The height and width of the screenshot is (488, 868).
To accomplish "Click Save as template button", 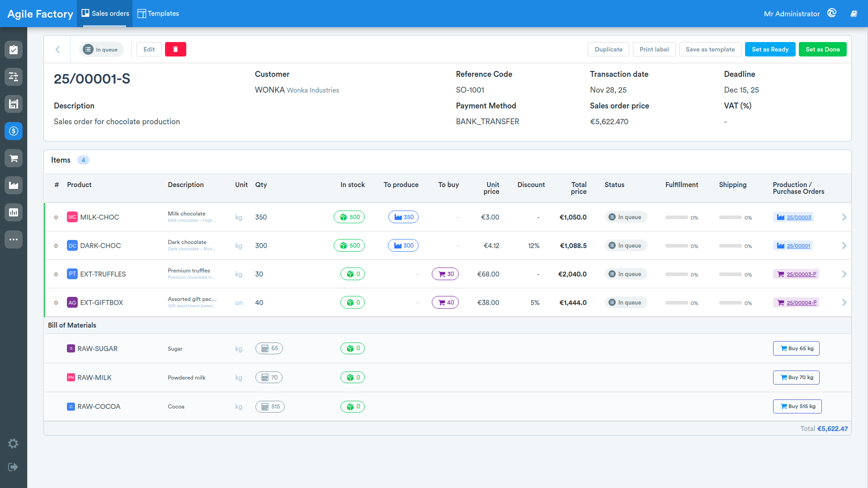I will 710,49.
